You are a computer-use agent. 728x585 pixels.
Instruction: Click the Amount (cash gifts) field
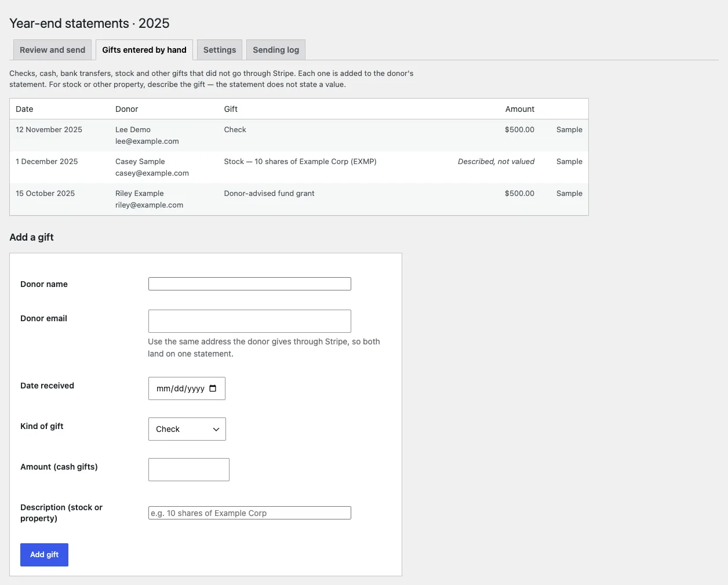[x=189, y=470]
